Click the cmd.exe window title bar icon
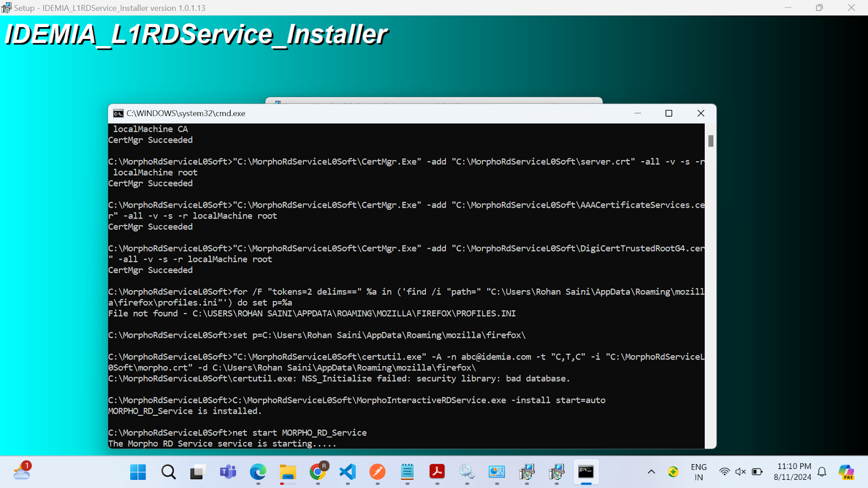 [118, 113]
